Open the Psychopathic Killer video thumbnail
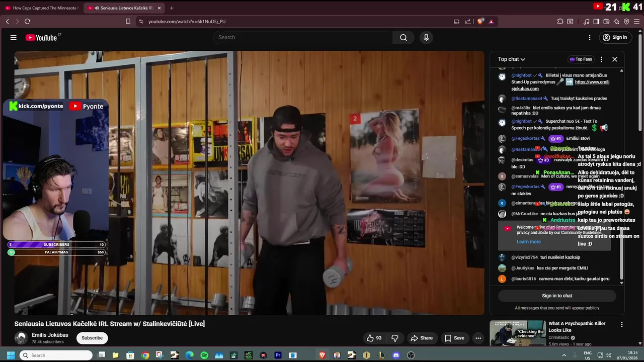This screenshot has width=644, height=362. pyautogui.click(x=518, y=333)
